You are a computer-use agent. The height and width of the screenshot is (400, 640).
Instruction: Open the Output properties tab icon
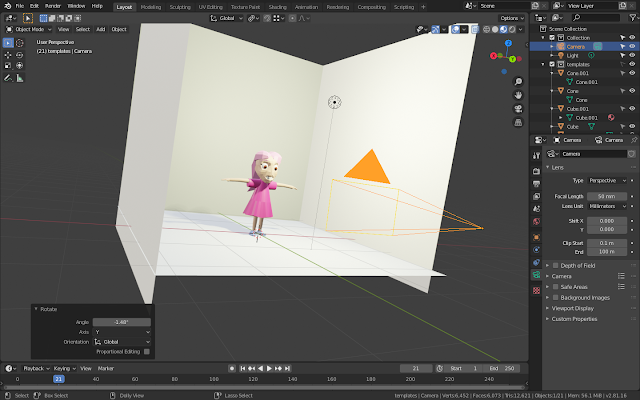tap(536, 184)
